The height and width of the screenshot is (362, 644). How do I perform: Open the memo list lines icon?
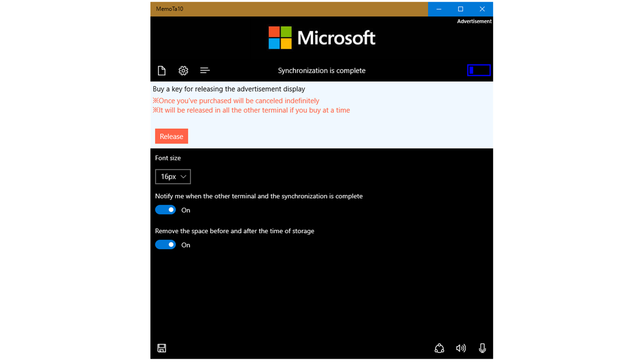click(205, 70)
